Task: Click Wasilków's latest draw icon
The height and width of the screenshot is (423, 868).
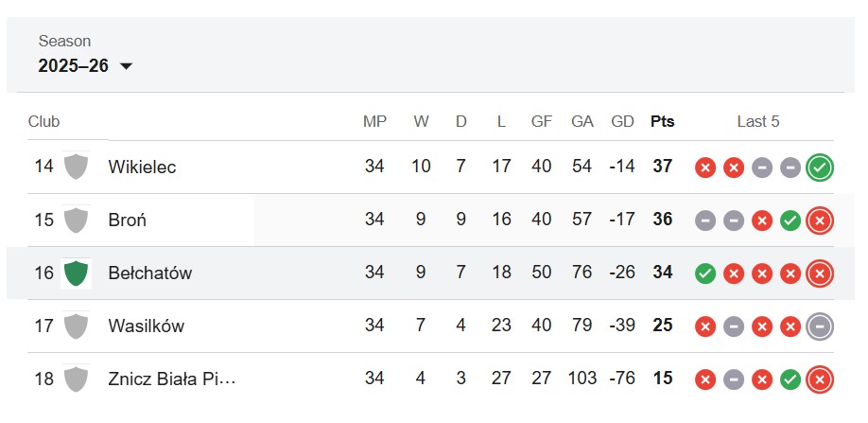Action: (820, 326)
